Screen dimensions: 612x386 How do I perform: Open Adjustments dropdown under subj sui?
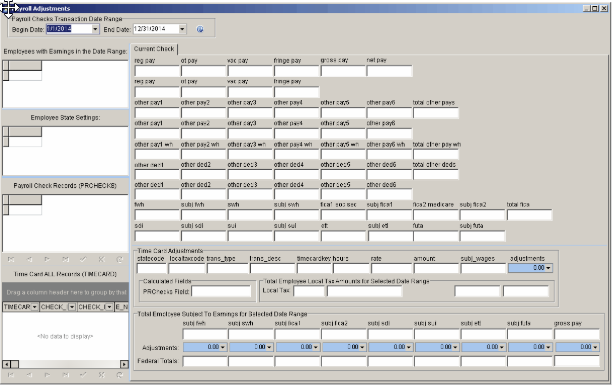pos(455,347)
